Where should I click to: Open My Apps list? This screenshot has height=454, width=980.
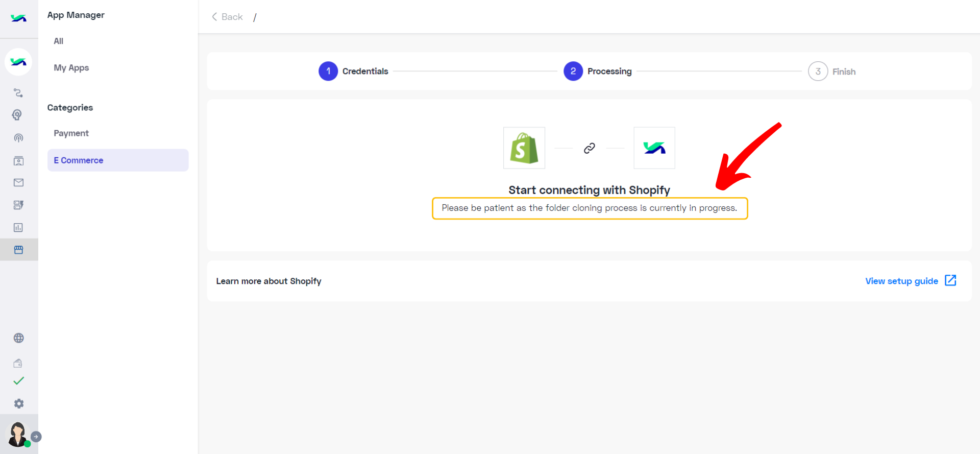[71, 67]
